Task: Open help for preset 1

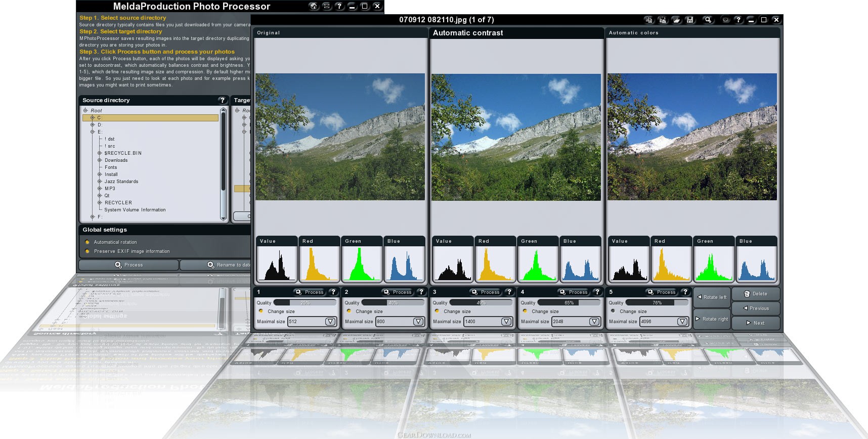Action: [x=333, y=292]
